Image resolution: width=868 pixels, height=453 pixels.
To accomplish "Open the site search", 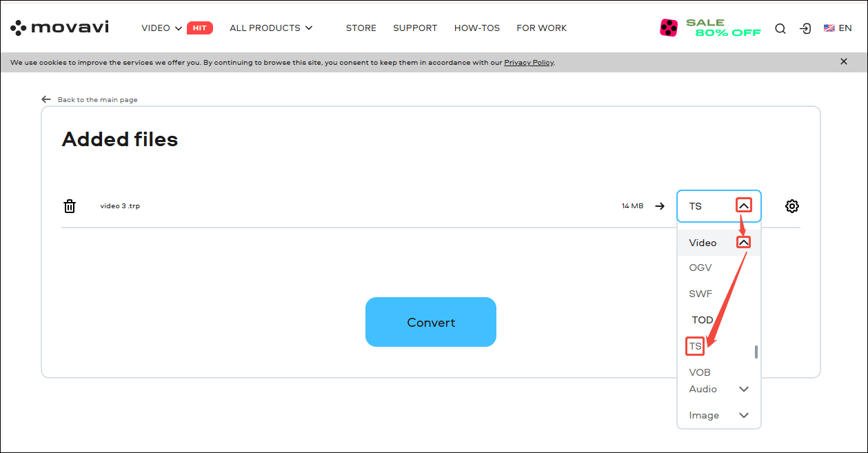I will point(780,28).
